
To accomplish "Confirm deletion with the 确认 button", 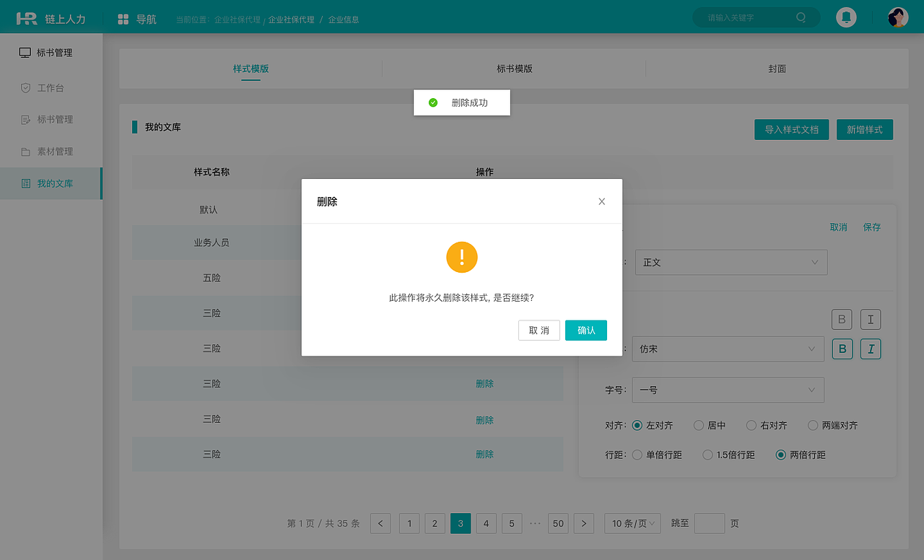I will 585,330.
